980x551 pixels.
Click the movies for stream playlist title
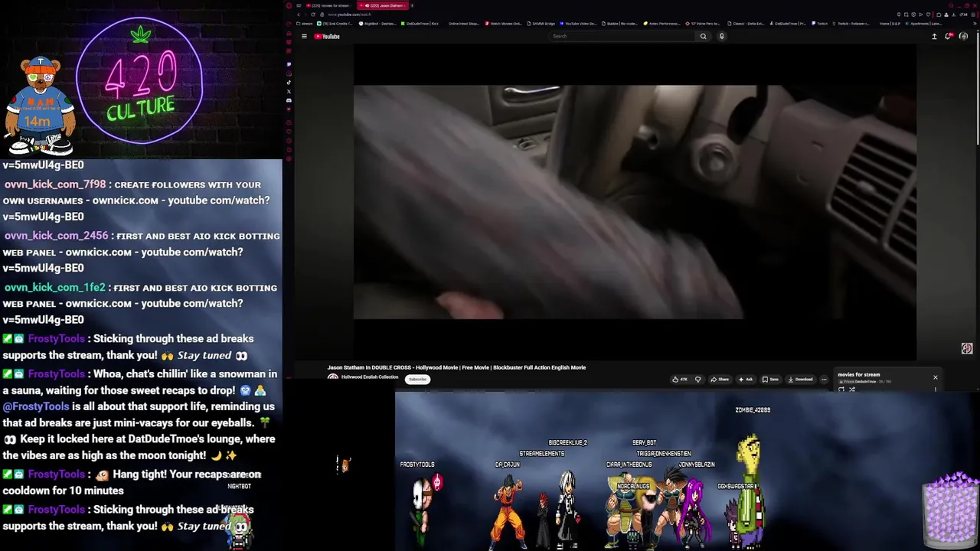(859, 375)
